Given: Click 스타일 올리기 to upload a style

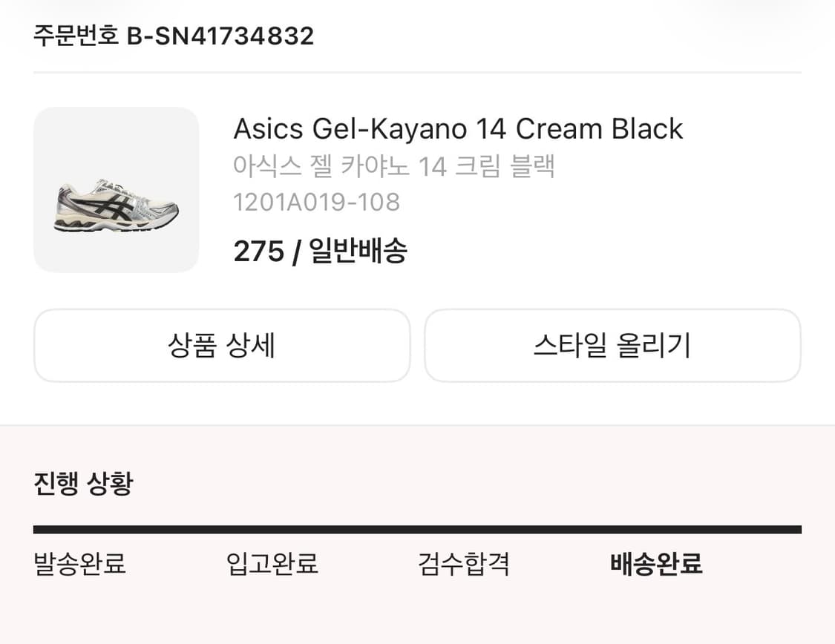Looking at the screenshot, I should [x=612, y=346].
